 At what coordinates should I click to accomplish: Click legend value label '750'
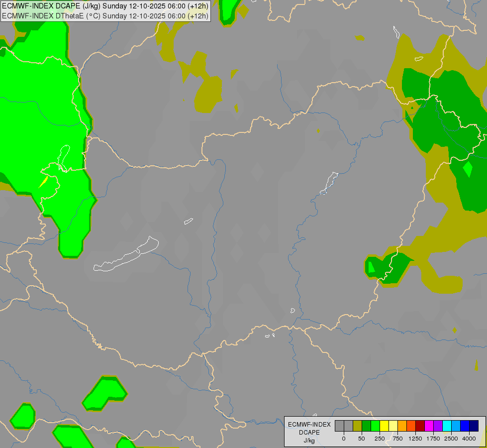click(397, 439)
